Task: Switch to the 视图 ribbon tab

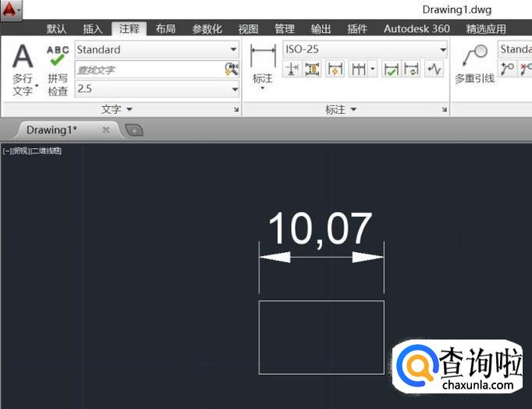Action: tap(248, 29)
